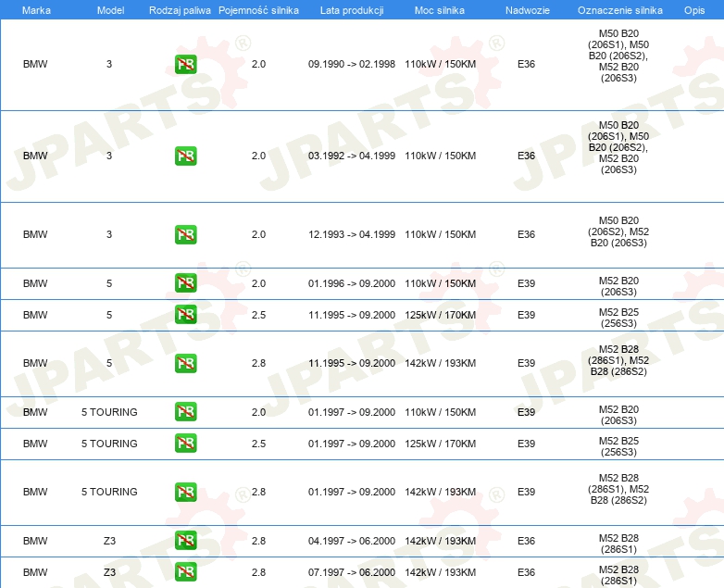The image size is (724, 588).
Task: Click petrol icon in 09.1990 -> 02.1998 row
Action: click(x=185, y=64)
